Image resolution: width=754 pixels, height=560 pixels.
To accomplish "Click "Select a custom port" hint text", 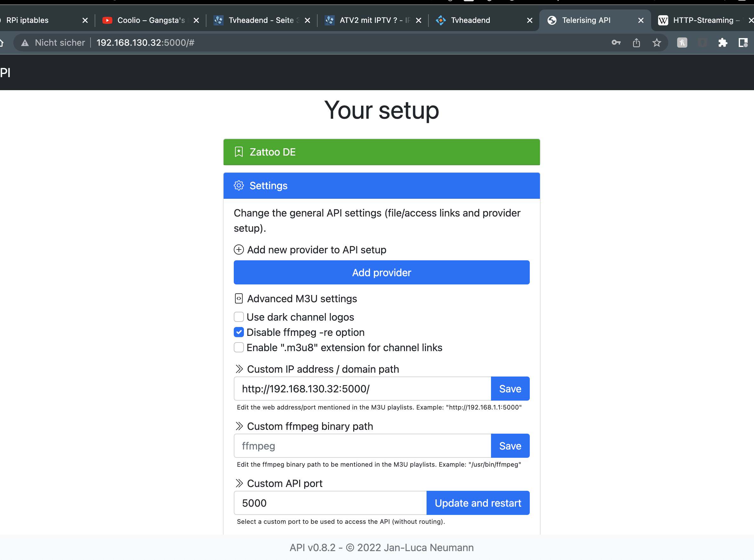I will click(x=341, y=522).
